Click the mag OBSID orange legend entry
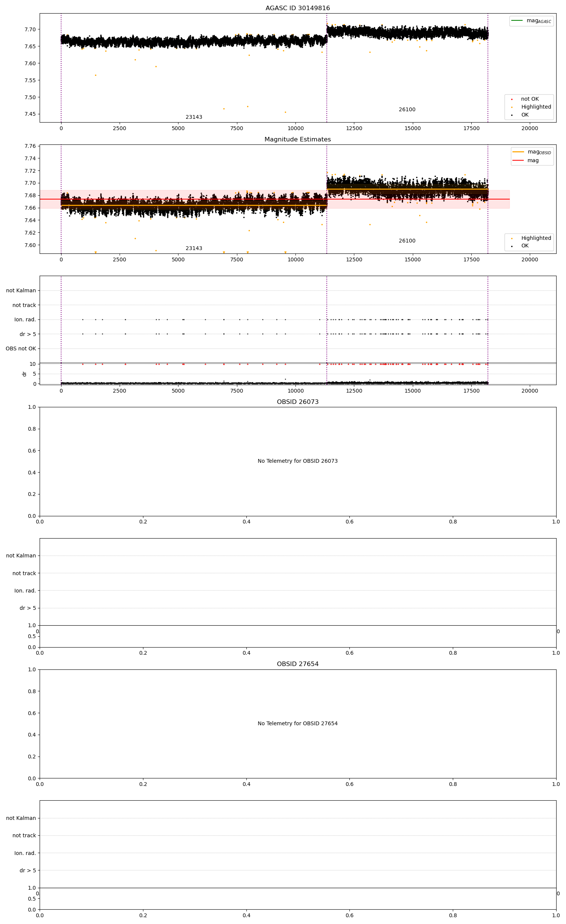This screenshot has height=924, width=566. pos(532,152)
